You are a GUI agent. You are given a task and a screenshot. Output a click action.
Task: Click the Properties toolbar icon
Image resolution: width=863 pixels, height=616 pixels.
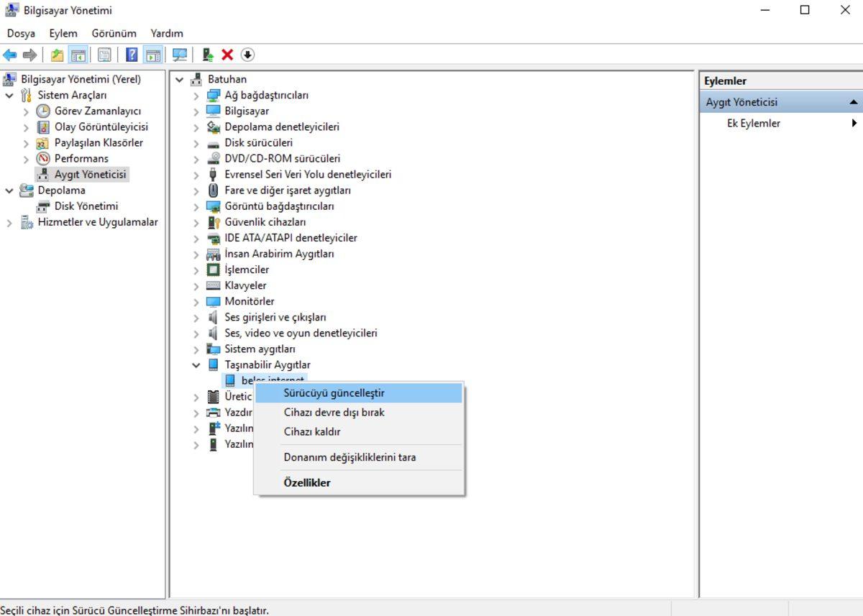click(104, 55)
